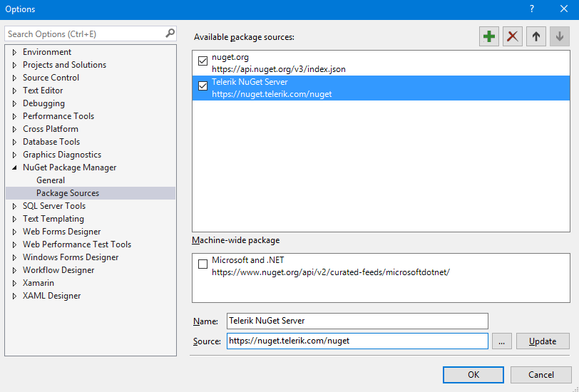Close the Options dialog window

(564, 9)
